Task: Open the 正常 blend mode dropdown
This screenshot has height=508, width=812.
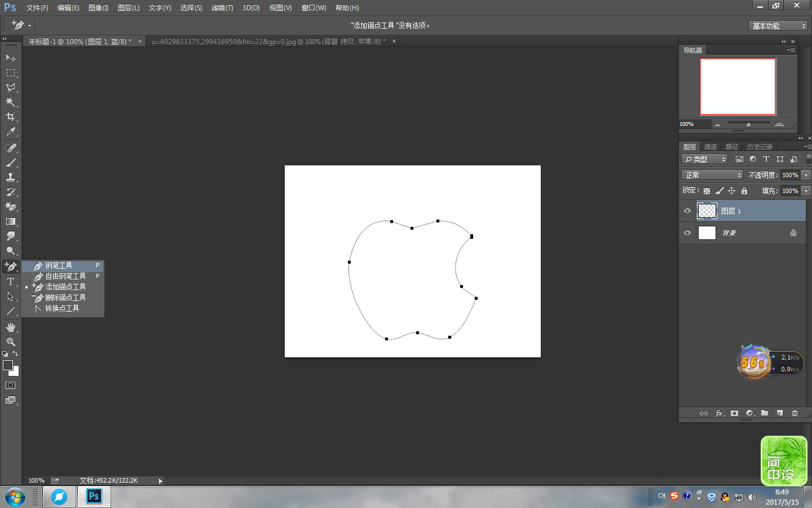Action: point(713,175)
